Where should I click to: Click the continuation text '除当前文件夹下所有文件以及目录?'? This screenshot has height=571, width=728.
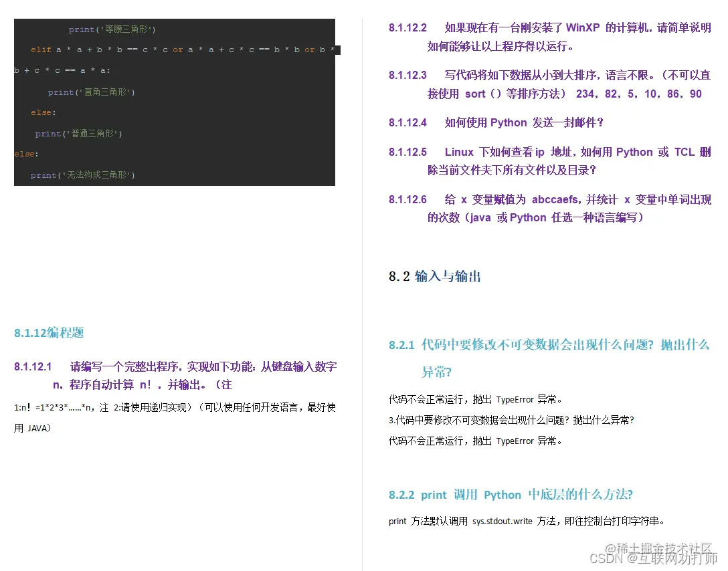512,170
